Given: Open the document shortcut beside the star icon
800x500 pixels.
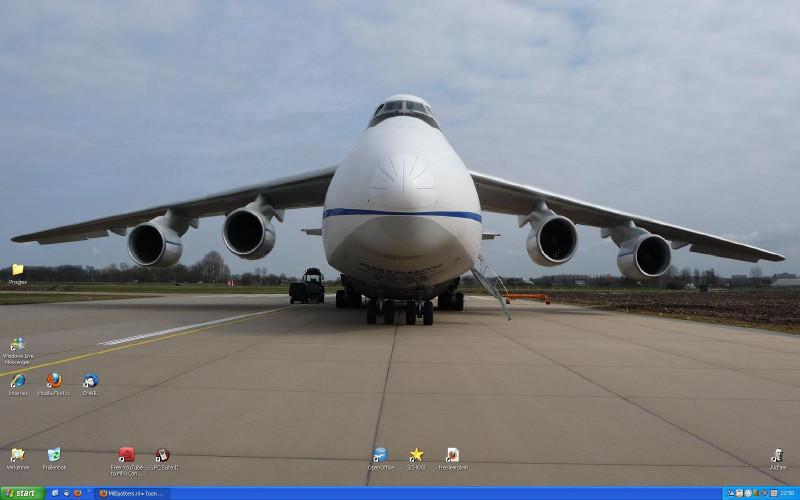Looking at the screenshot, I should tap(452, 455).
